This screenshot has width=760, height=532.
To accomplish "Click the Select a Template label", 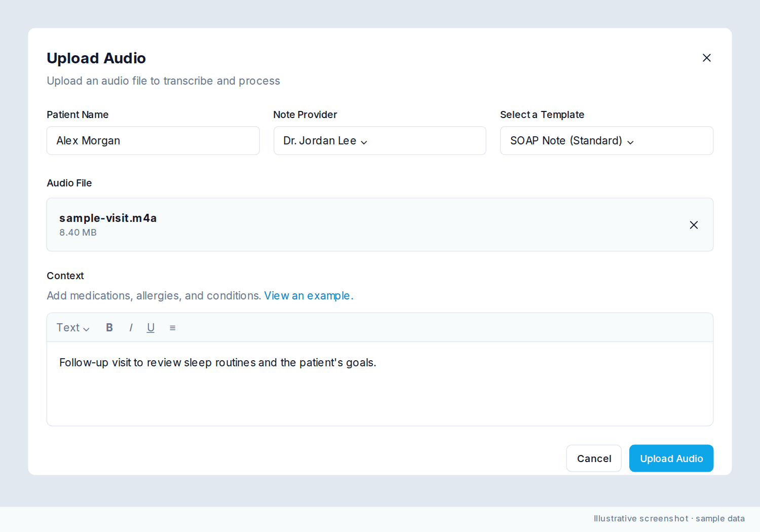I will click(x=542, y=115).
